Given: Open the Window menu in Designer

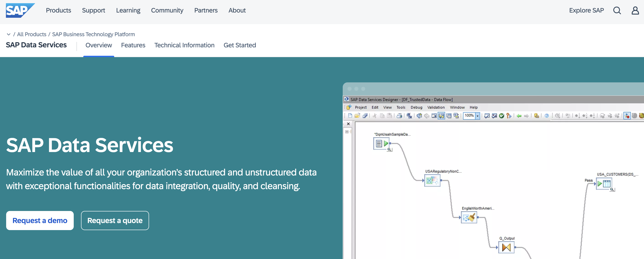Looking at the screenshot, I should point(457,107).
